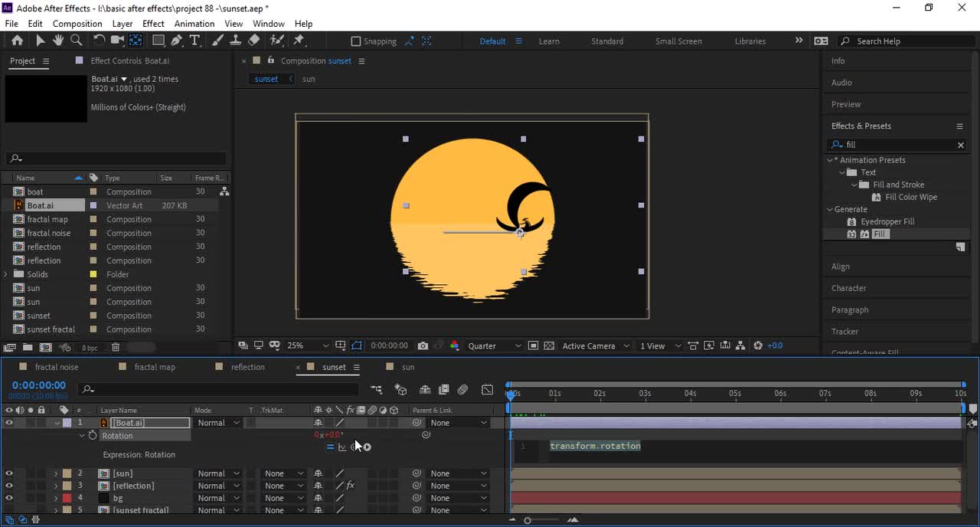Open the Character panel
This screenshot has width=980, height=527.
click(849, 288)
